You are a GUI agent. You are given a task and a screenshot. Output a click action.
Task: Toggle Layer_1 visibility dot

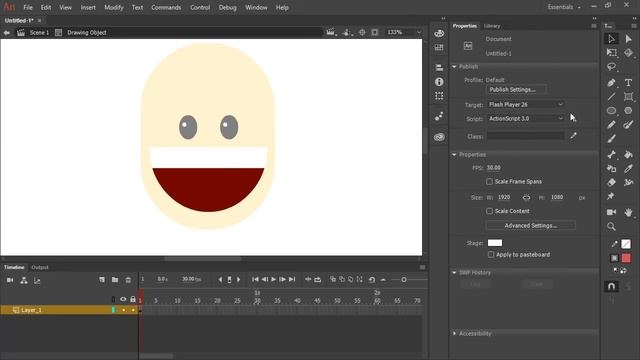tap(124, 310)
